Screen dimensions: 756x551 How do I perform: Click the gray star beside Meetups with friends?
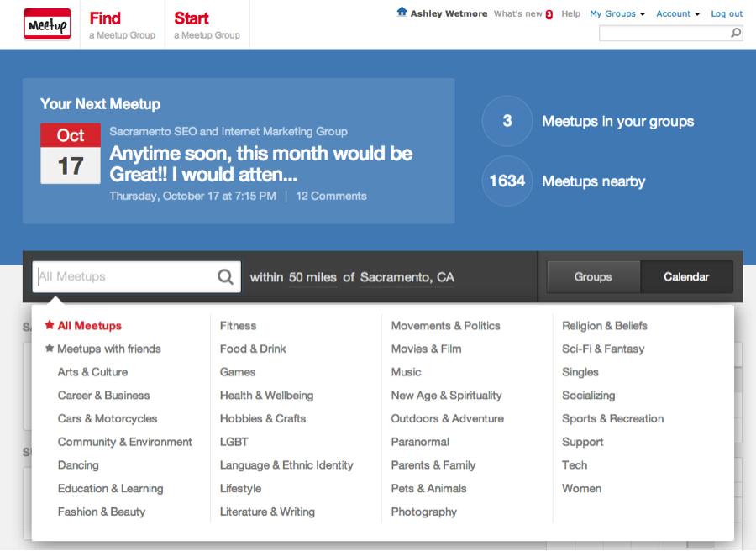pos(50,348)
